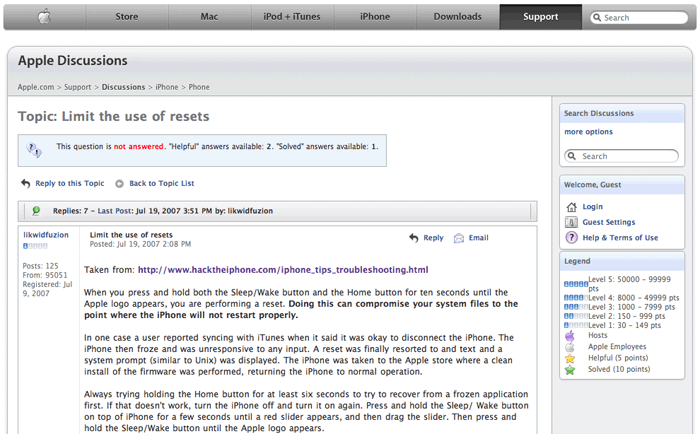The height and width of the screenshot is (434, 700).
Task: Go to Discussions in the breadcrumb
Action: 123,87
